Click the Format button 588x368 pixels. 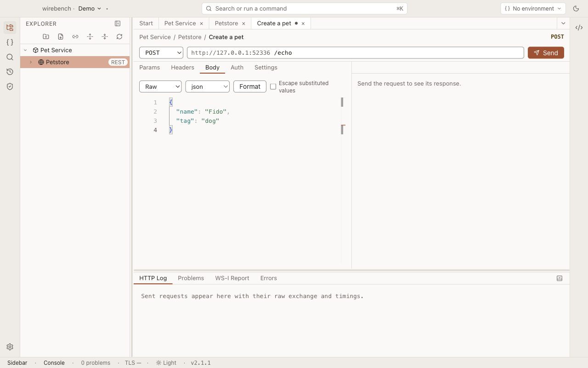[250, 86]
